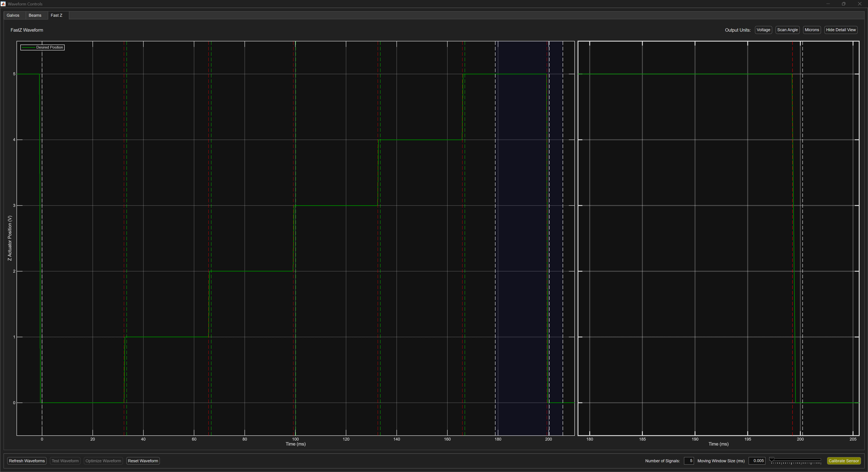Switch to the Galvos tab

pos(13,16)
